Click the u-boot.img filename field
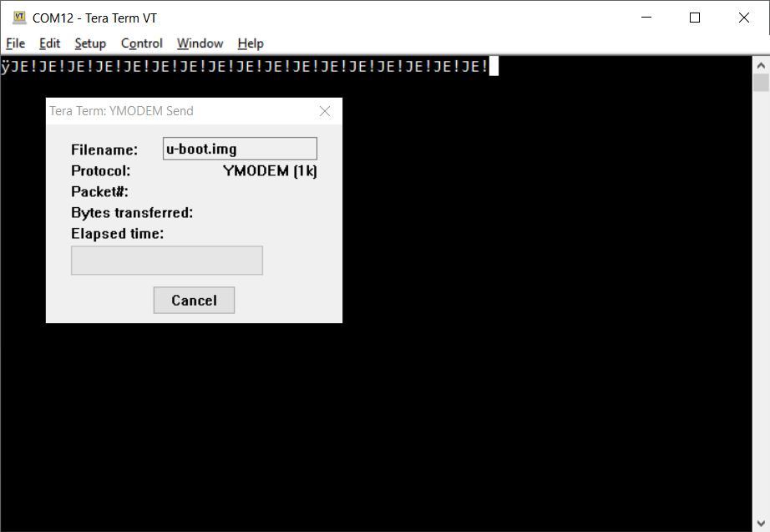770x532 pixels. coord(241,149)
